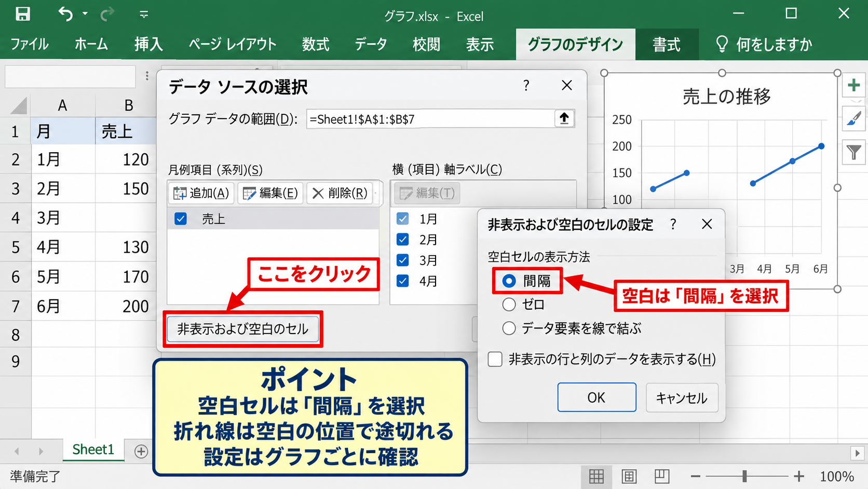Screen dimensions: 868x489
Task: Select データ要素を線で結ぶ radio option
Action: tap(509, 328)
